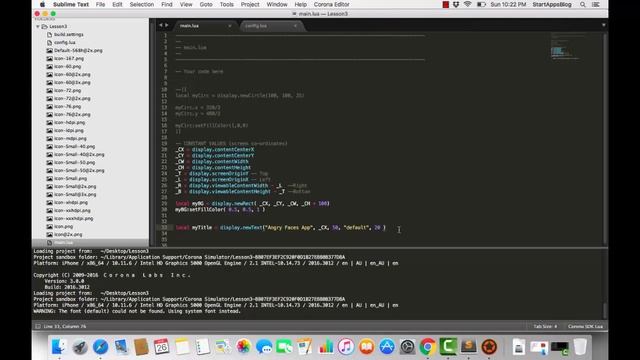
Task: Collapse the Lesson3 folder tree
Action: click(x=38, y=27)
